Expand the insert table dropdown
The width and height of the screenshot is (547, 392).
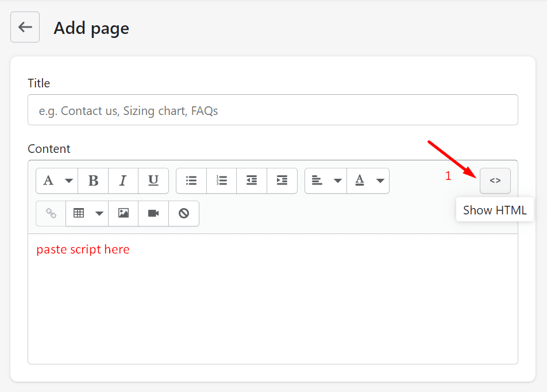87,214
